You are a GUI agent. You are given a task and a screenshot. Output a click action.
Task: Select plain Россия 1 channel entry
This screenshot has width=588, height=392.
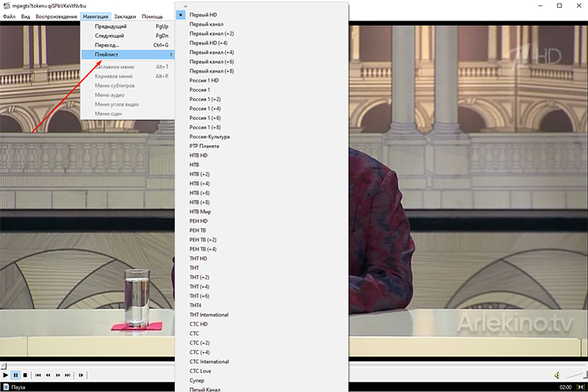point(261,89)
